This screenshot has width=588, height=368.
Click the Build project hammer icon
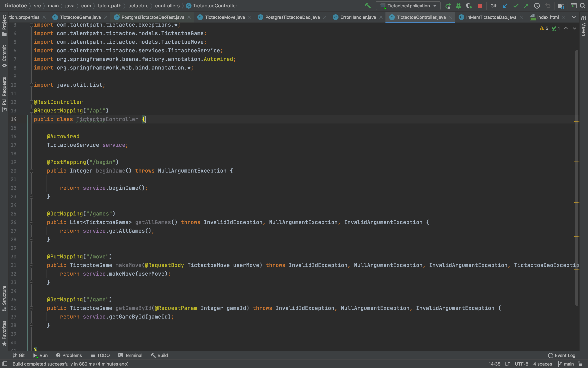pyautogui.click(x=368, y=6)
